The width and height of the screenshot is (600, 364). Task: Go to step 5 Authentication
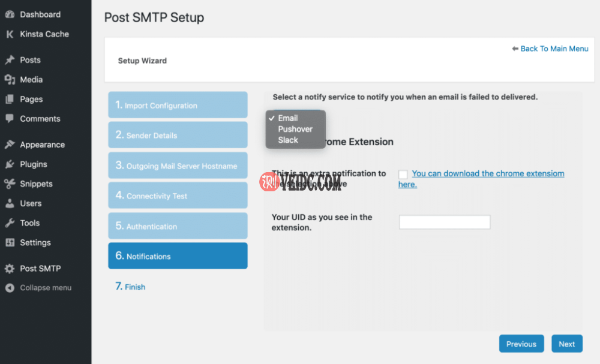178,225
